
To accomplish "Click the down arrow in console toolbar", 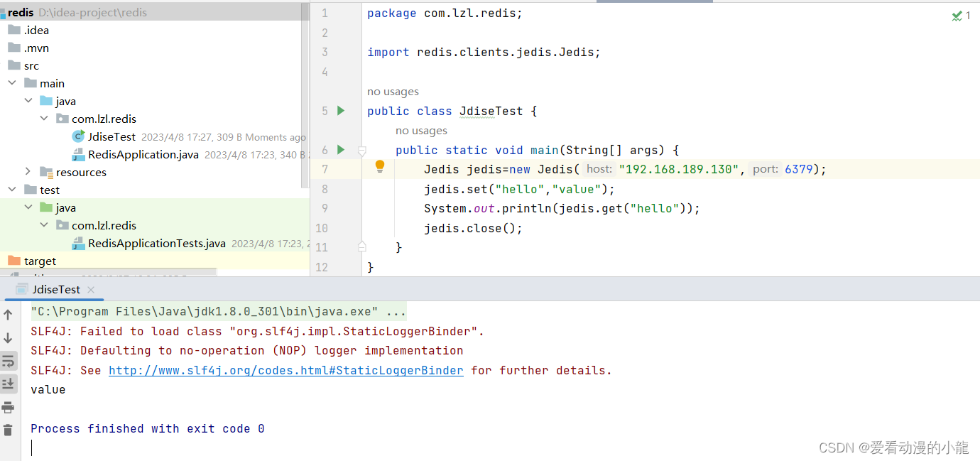I will (9, 337).
